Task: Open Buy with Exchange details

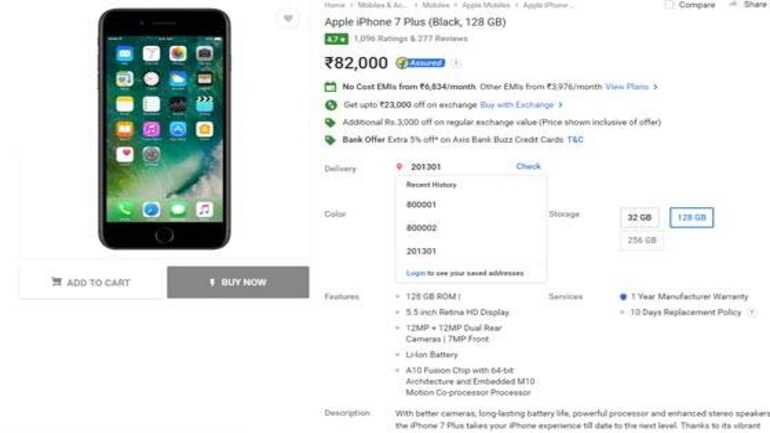Action: [x=521, y=105]
